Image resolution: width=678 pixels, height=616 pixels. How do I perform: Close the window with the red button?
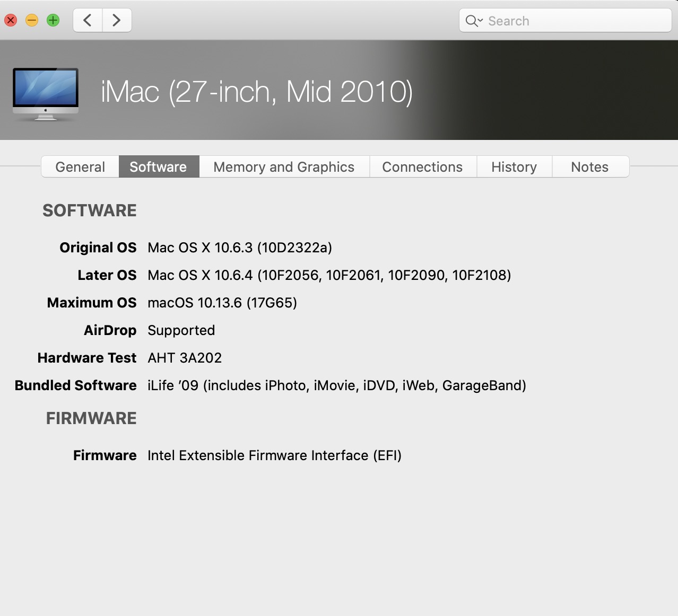11,21
